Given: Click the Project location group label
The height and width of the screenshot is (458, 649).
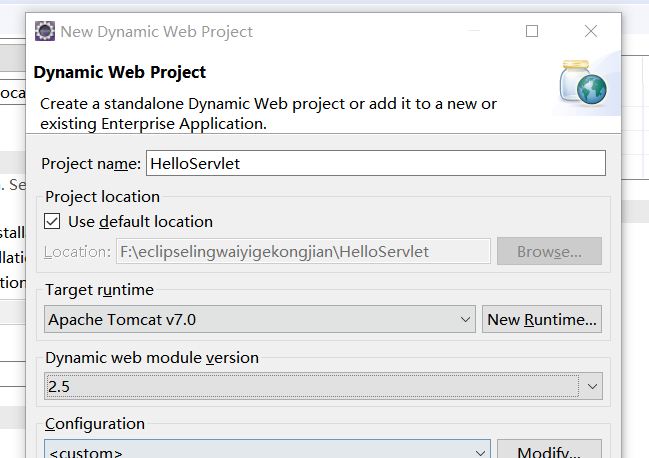Looking at the screenshot, I should click(102, 197).
